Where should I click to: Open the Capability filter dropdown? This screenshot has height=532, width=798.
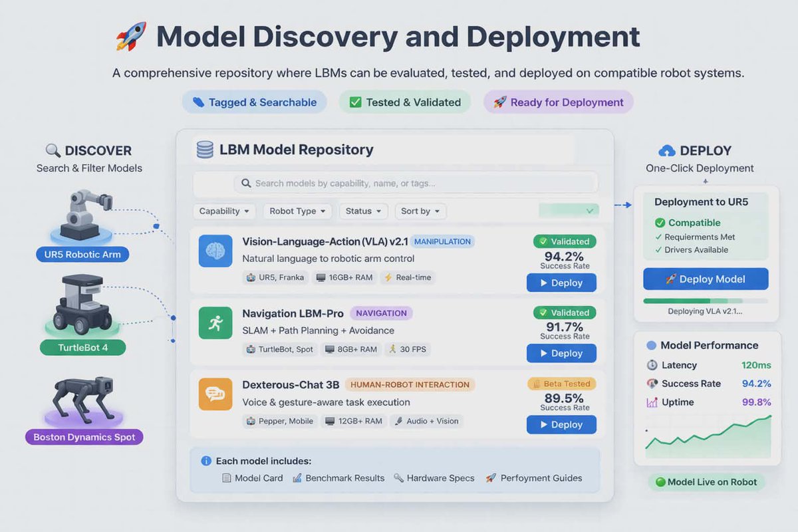(x=224, y=211)
